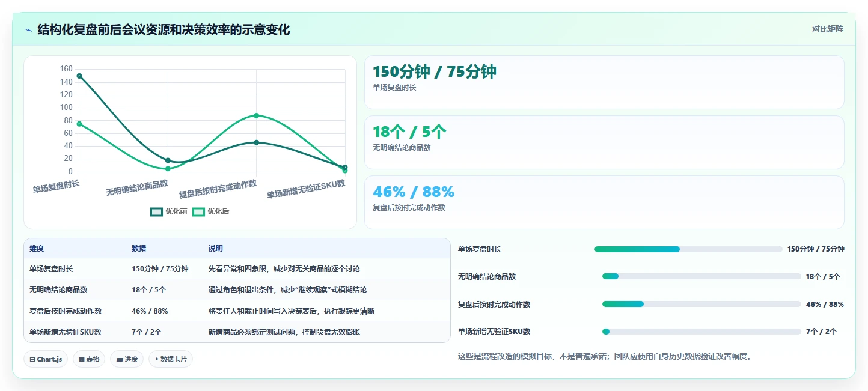Click the main title 结构化复盘前后会议资源
868x391 pixels.
[x=164, y=29]
